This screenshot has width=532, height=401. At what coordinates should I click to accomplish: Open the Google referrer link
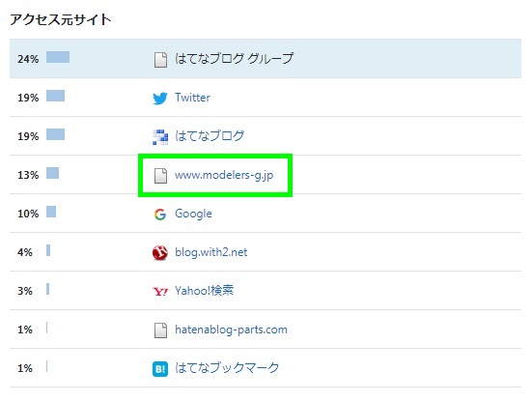click(x=193, y=214)
